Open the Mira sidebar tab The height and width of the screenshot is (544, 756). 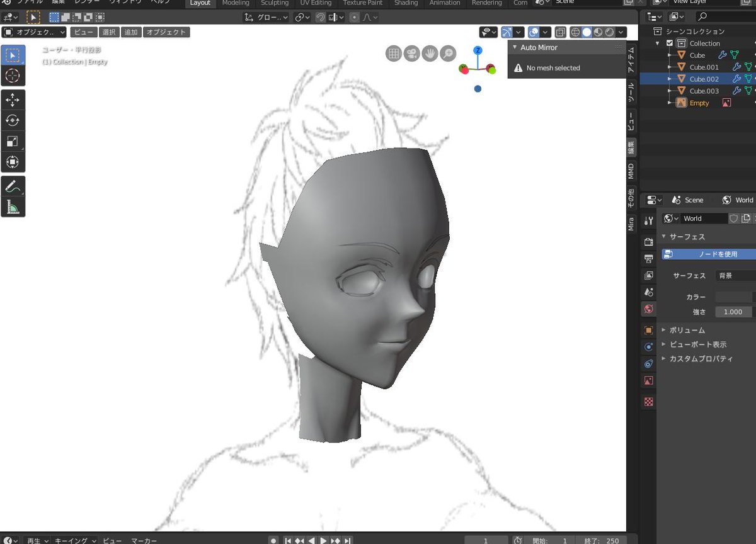631,224
